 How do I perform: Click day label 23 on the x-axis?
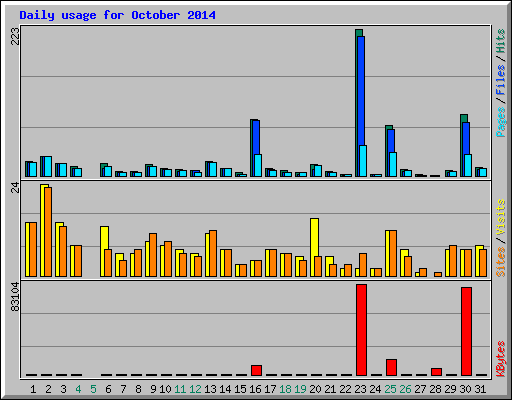click(360, 389)
